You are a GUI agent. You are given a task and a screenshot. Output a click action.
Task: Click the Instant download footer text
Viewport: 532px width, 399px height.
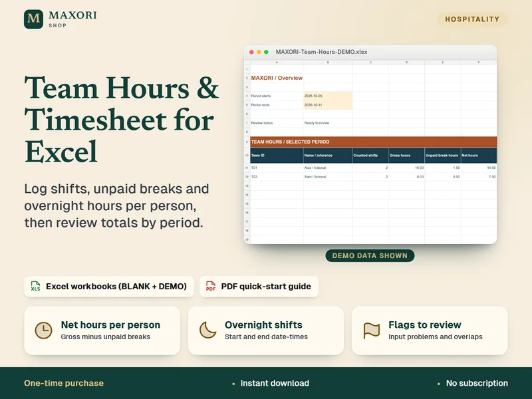coord(275,383)
